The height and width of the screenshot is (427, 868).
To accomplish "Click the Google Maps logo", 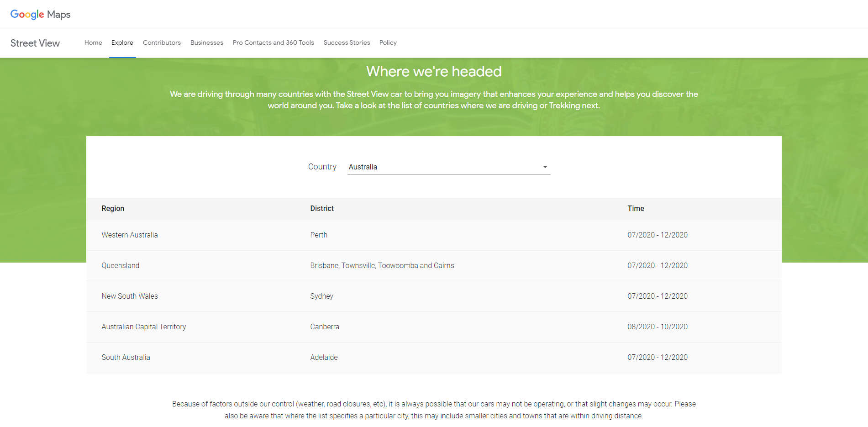I will (x=40, y=14).
